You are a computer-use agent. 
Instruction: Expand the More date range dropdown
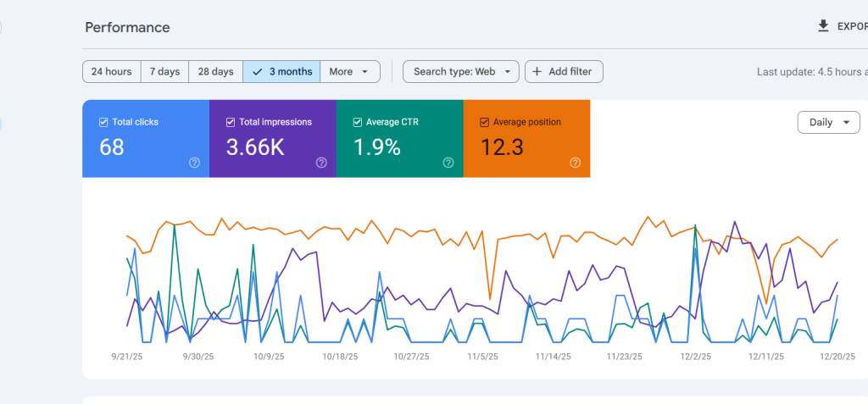click(x=349, y=72)
